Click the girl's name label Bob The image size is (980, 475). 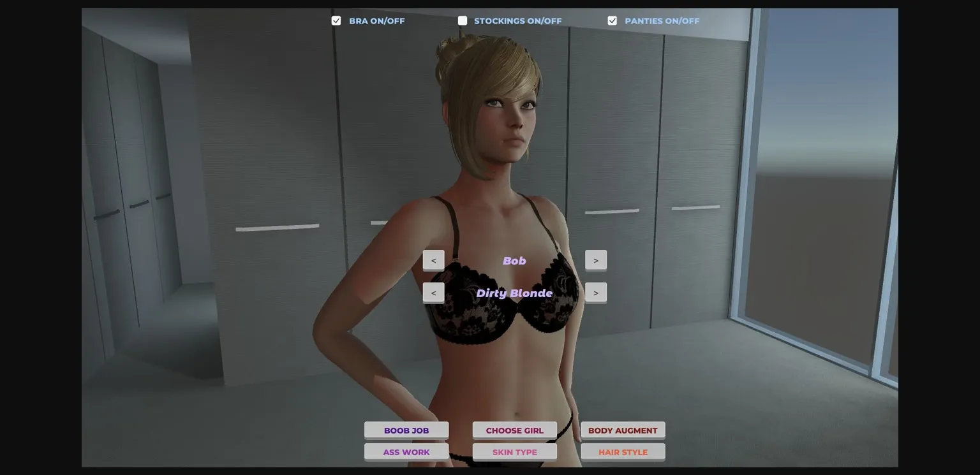pos(515,260)
